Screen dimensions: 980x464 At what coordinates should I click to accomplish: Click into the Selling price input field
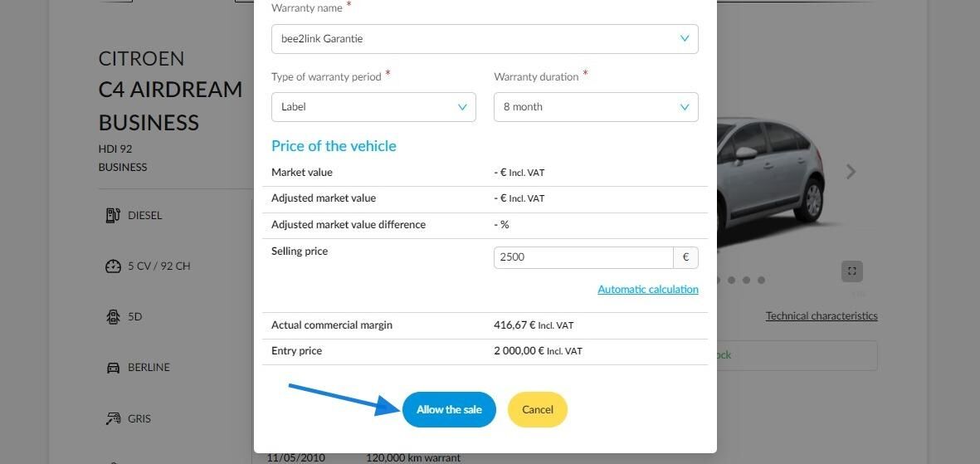(x=583, y=257)
